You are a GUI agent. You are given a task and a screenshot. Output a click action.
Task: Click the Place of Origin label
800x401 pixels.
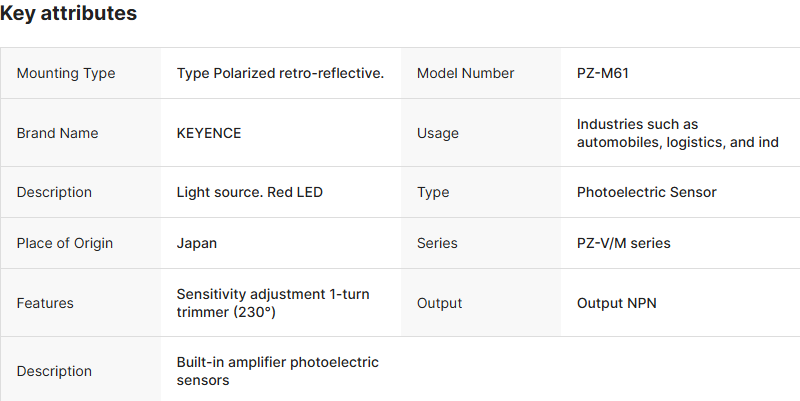[x=65, y=243]
